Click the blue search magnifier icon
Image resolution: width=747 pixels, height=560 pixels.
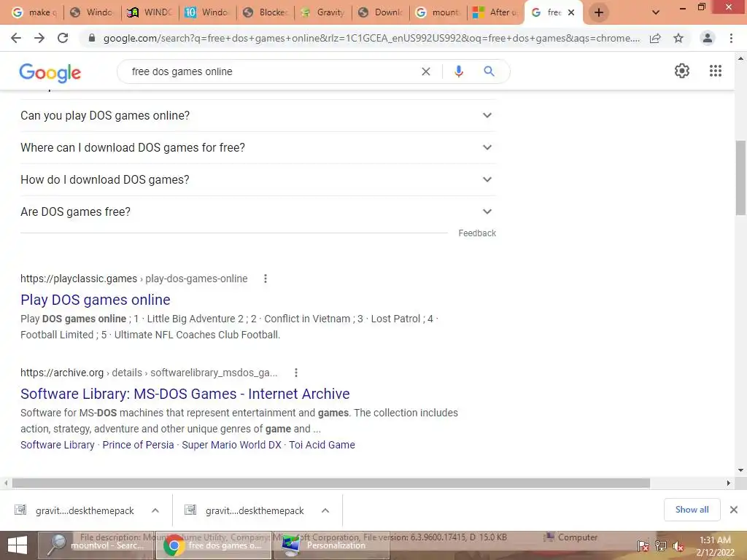point(489,71)
